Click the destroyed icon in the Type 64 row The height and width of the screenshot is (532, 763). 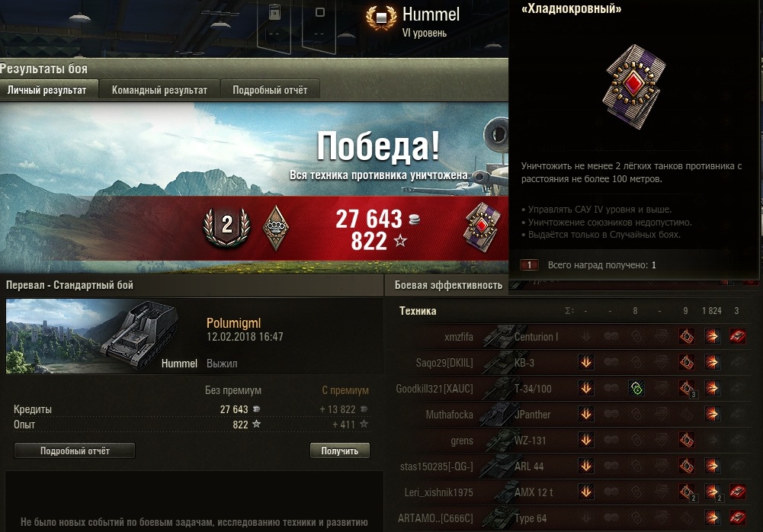tap(737, 518)
